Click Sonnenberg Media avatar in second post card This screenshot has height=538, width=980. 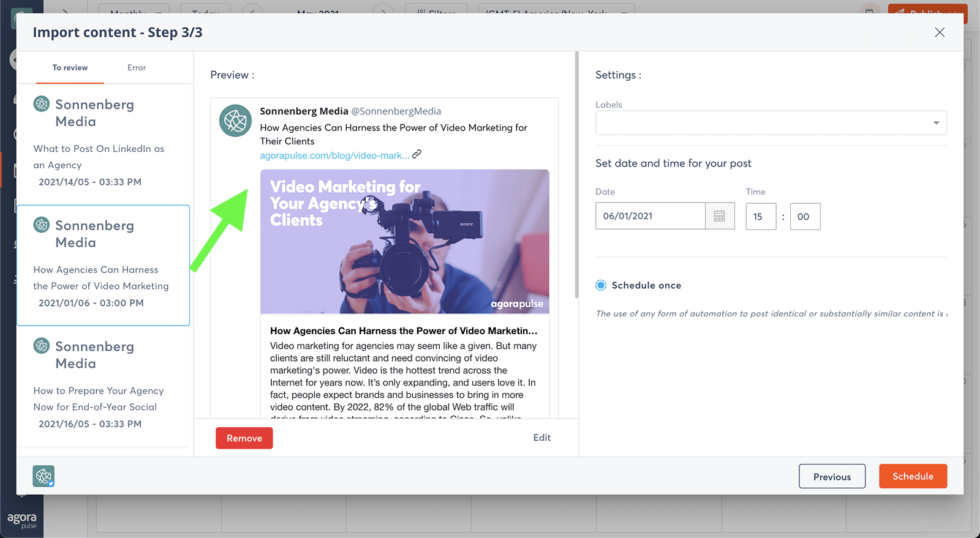[42, 225]
